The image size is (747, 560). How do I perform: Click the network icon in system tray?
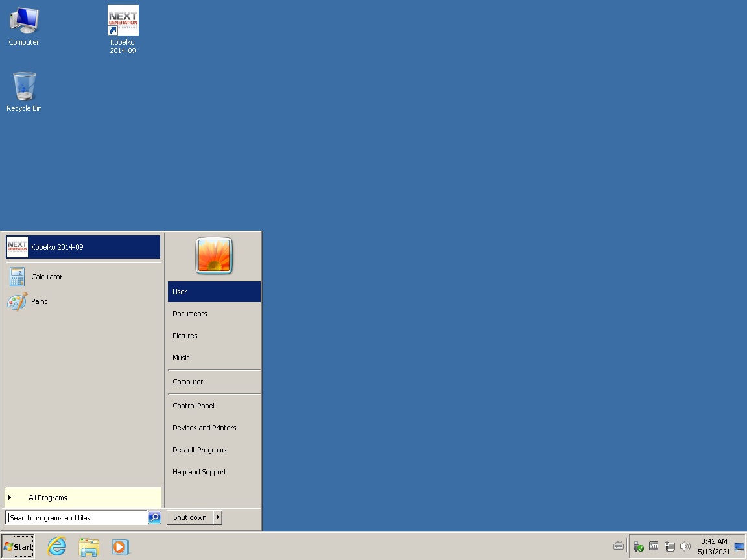point(669,546)
